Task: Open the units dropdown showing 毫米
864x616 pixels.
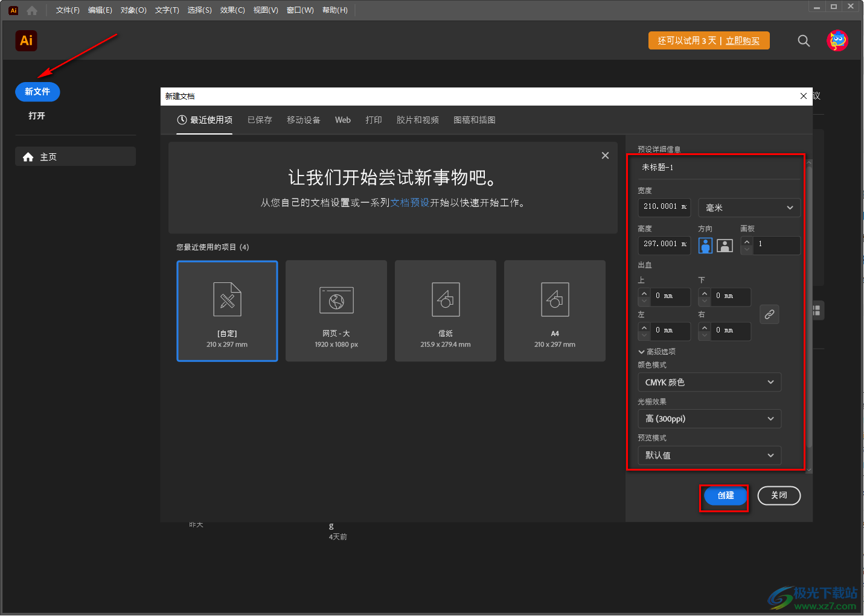Action: [x=749, y=208]
